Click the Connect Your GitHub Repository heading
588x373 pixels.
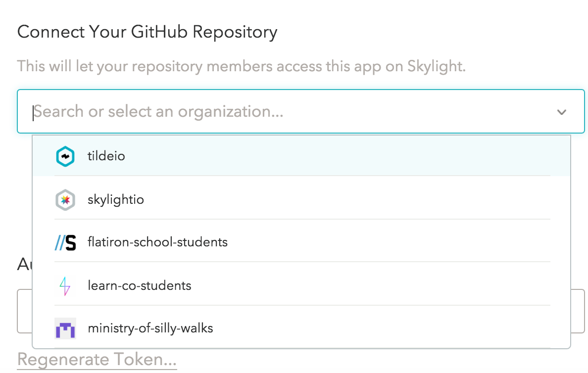point(147,32)
